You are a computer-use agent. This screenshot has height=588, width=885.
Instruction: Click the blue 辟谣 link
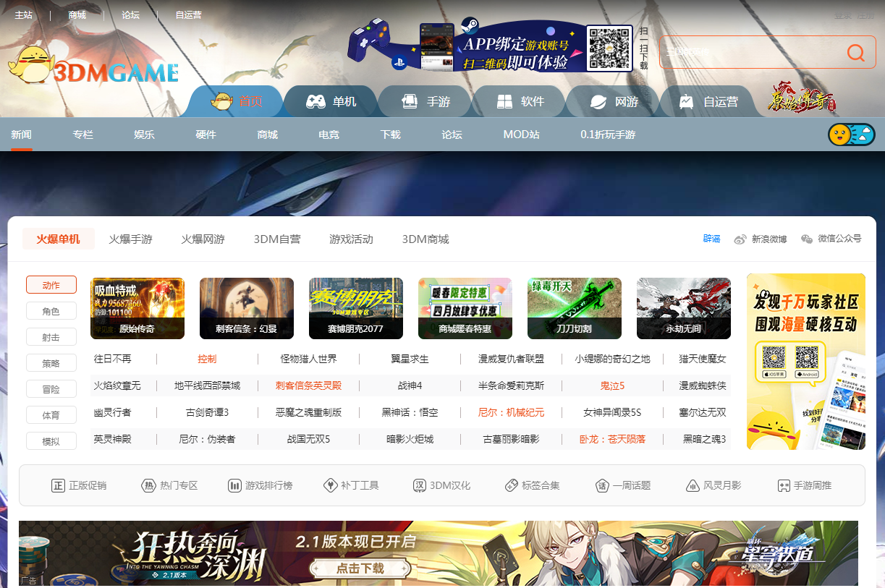point(711,239)
